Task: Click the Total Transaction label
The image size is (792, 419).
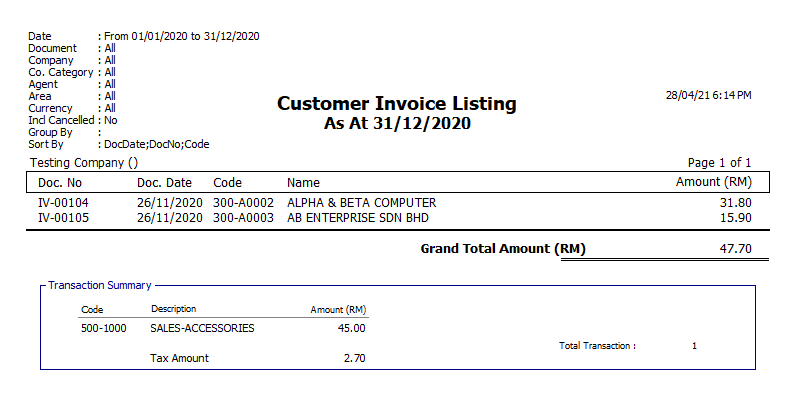Action: (597, 346)
